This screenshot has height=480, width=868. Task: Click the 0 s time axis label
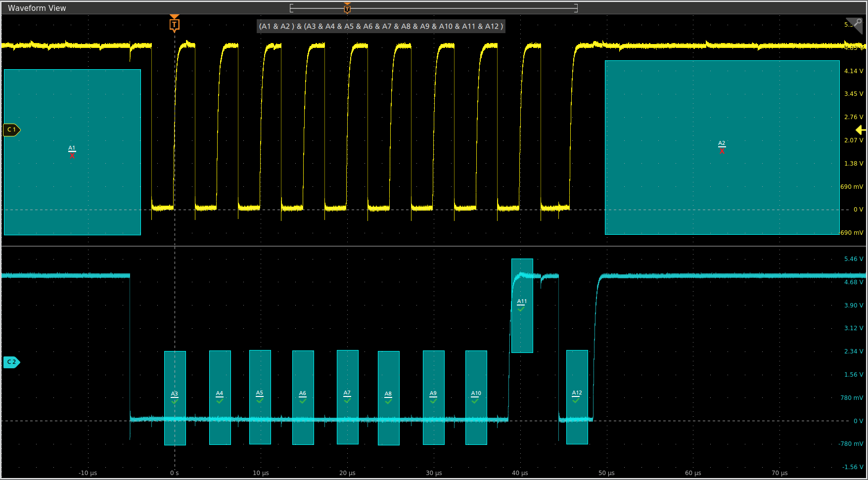click(x=174, y=473)
